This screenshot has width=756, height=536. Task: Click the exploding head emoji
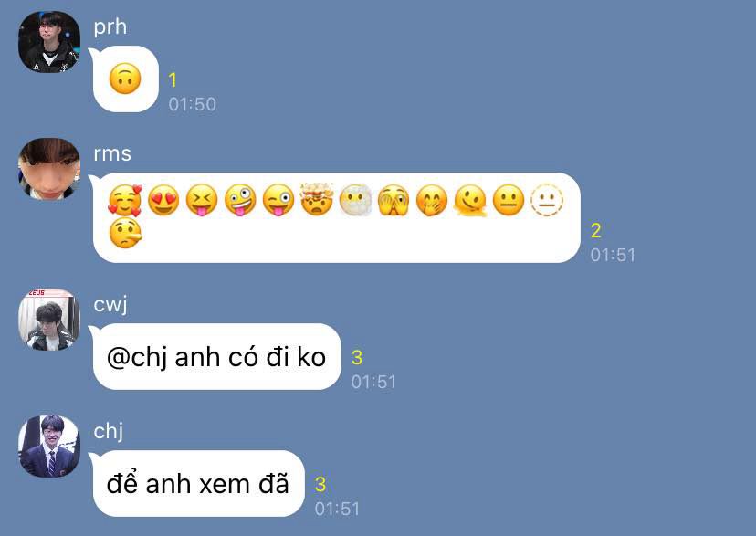pos(317,199)
